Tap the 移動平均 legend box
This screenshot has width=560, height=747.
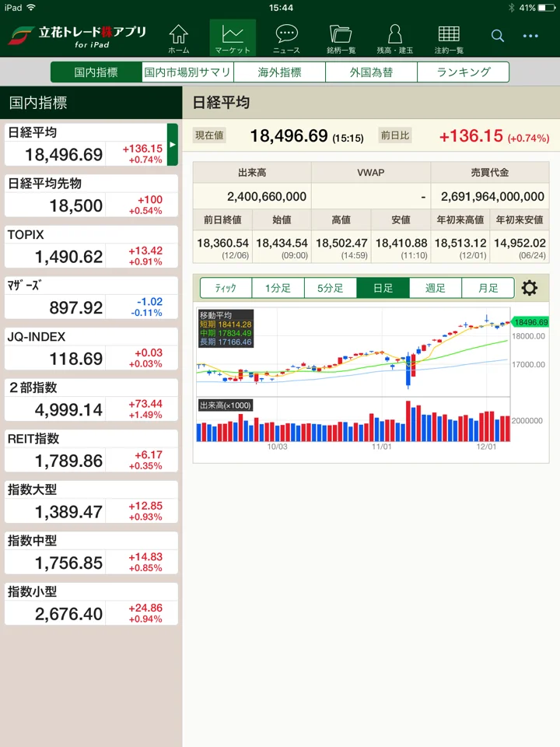point(226,328)
